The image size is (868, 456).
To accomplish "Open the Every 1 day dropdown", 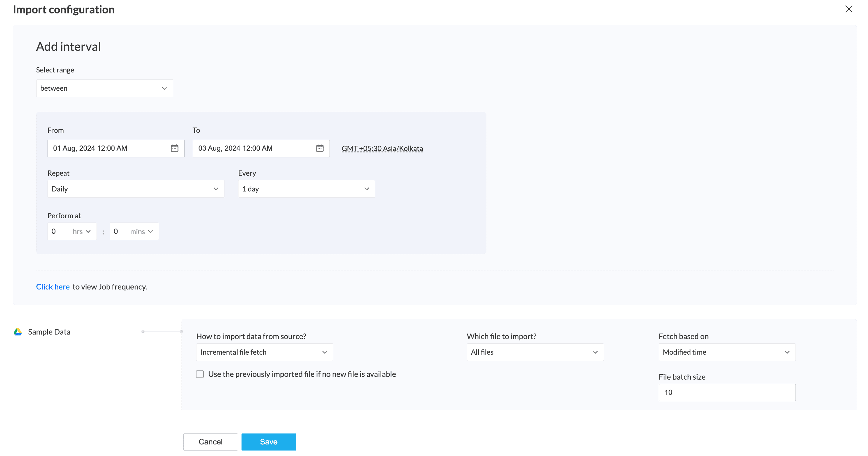I will tap(306, 189).
